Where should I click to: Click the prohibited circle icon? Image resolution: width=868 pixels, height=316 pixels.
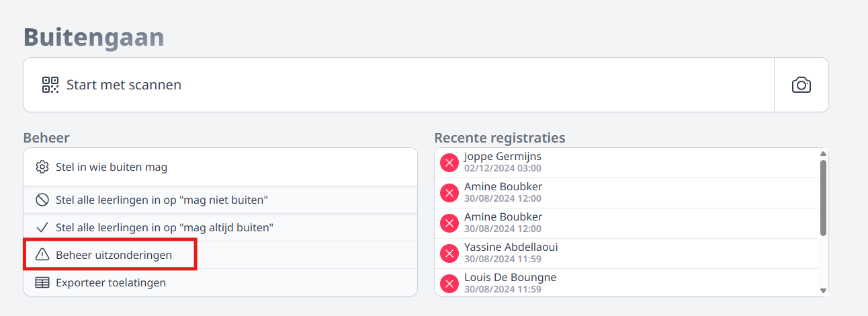[x=42, y=200]
